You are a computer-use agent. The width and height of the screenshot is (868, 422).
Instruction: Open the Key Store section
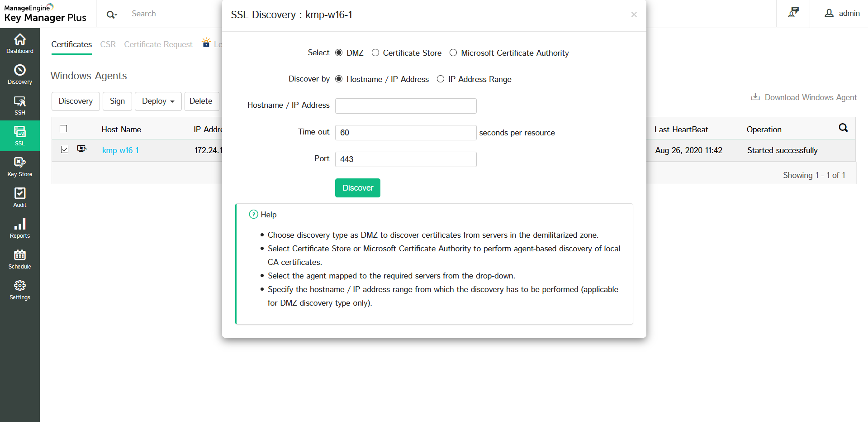coord(20,167)
